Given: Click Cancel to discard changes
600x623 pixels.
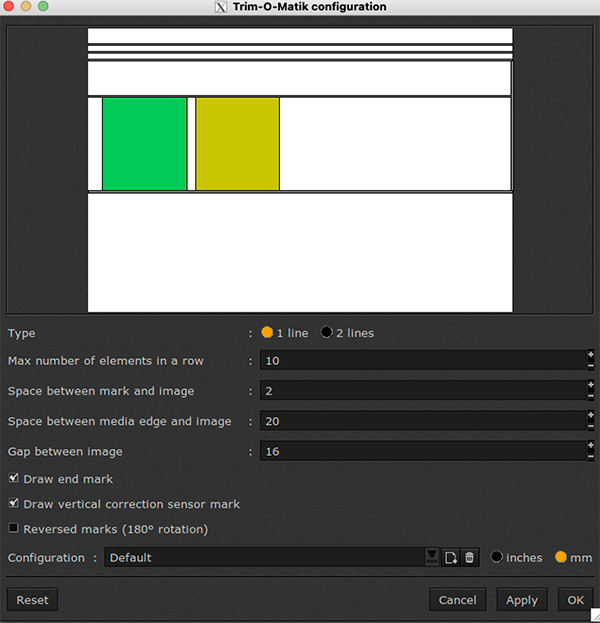Looking at the screenshot, I should click(457, 600).
